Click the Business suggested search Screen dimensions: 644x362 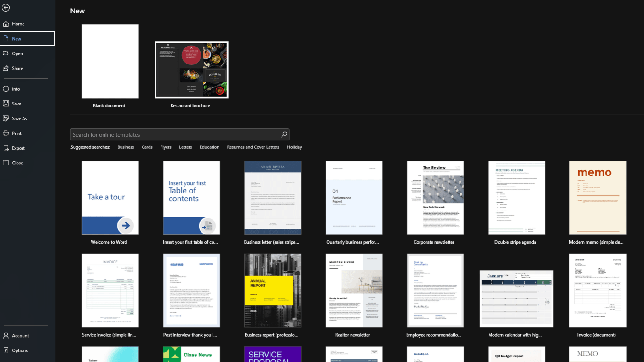point(126,147)
